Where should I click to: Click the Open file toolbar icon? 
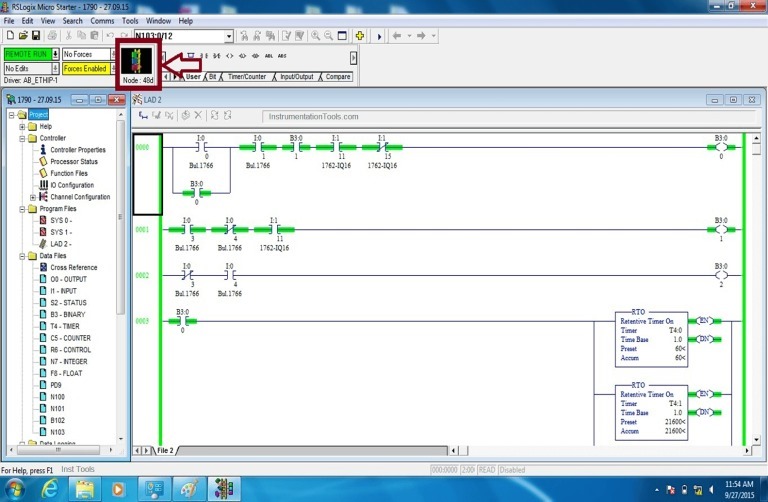(x=21, y=36)
